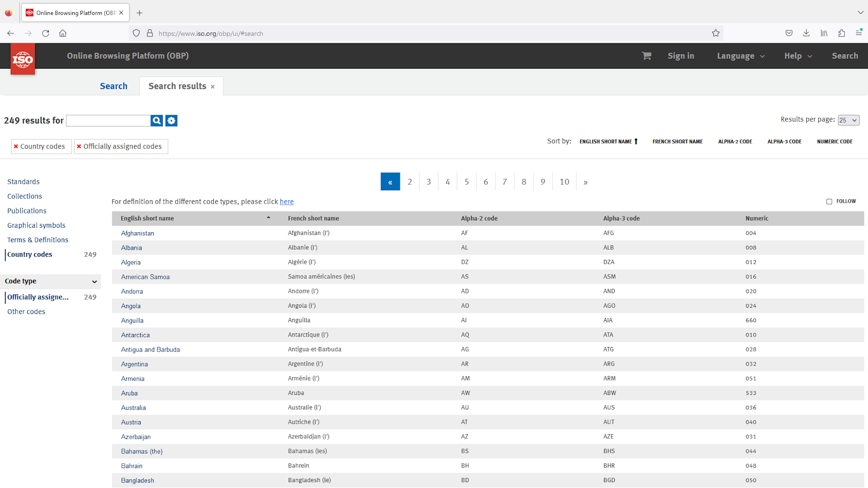868x488 pixels.
Task: Click the Pocket save icon in browser bar
Action: click(789, 33)
